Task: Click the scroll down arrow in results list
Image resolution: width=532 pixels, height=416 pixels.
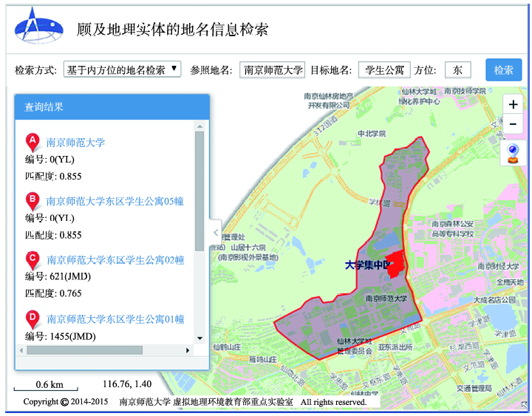Action: click(199, 338)
